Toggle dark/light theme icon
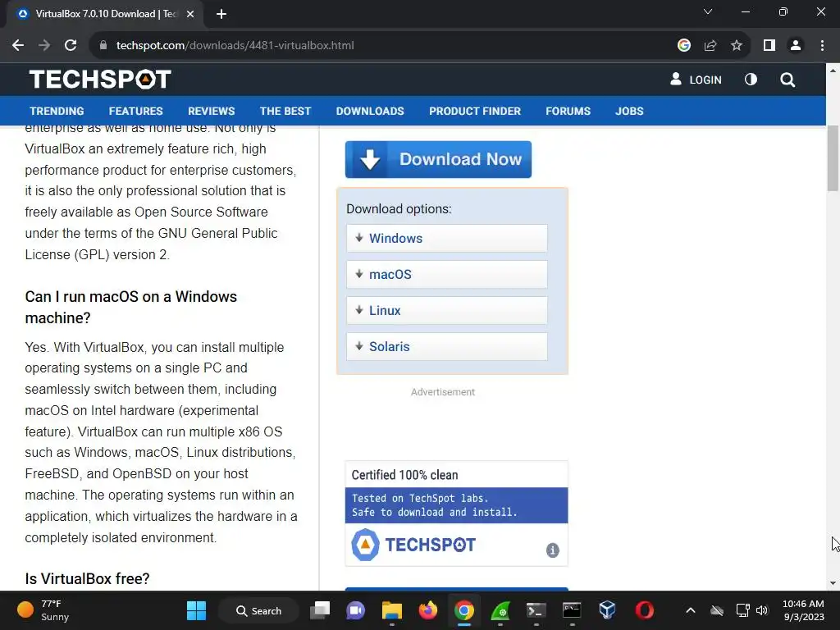The height and width of the screenshot is (630, 840). [x=751, y=80]
